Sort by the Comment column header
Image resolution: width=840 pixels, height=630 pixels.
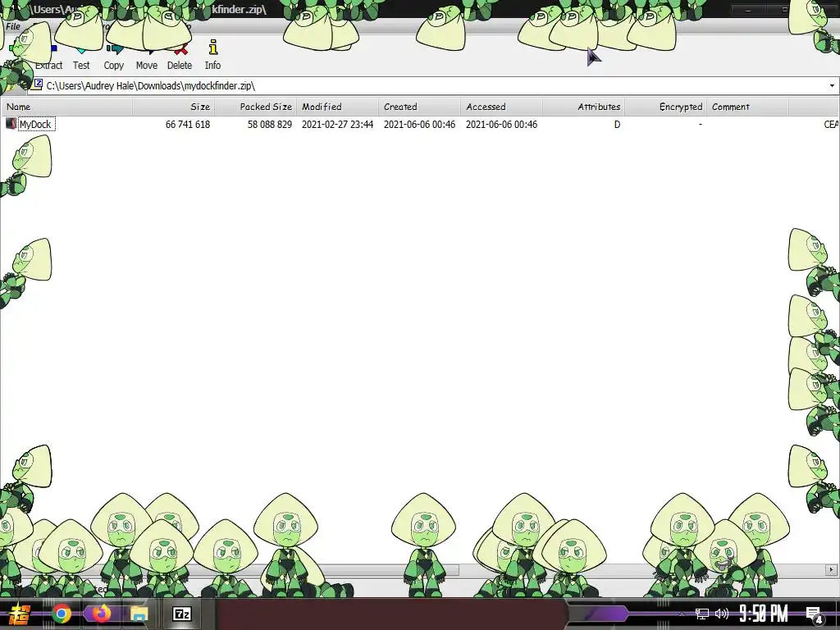coord(747,107)
